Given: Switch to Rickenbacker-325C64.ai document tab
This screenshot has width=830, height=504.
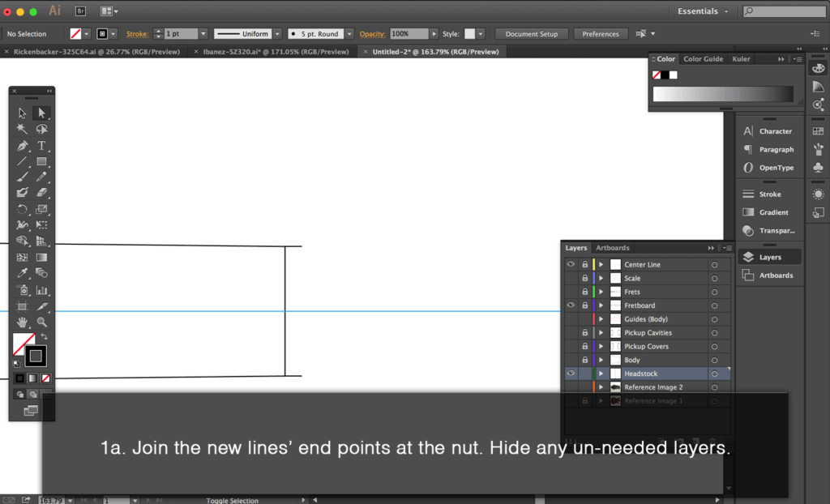Looking at the screenshot, I should [x=96, y=51].
